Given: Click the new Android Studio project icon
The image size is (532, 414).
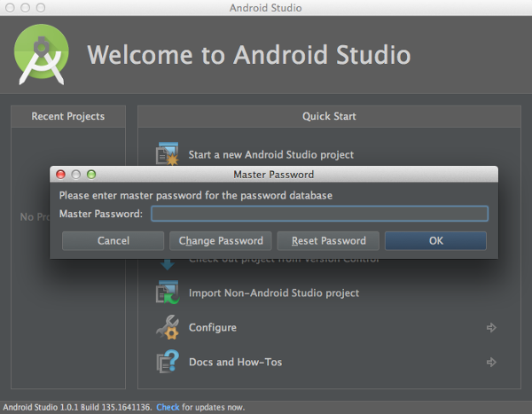Looking at the screenshot, I should click(x=168, y=153).
